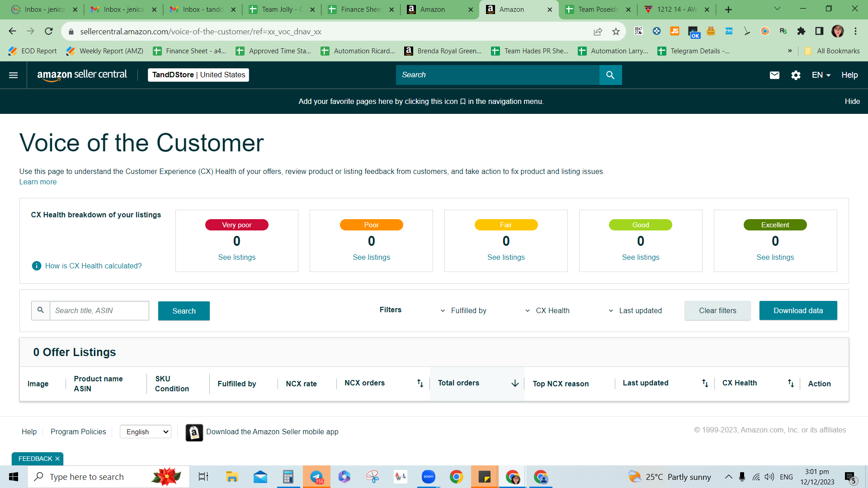Switch to the Finance Sheet tab
Viewport: 868px width, 488px height.
(x=360, y=9)
